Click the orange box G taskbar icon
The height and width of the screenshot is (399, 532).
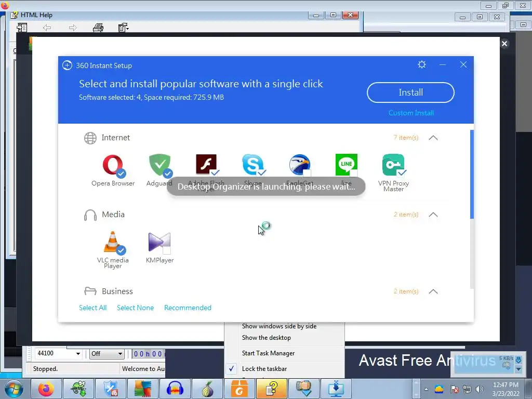(239, 389)
